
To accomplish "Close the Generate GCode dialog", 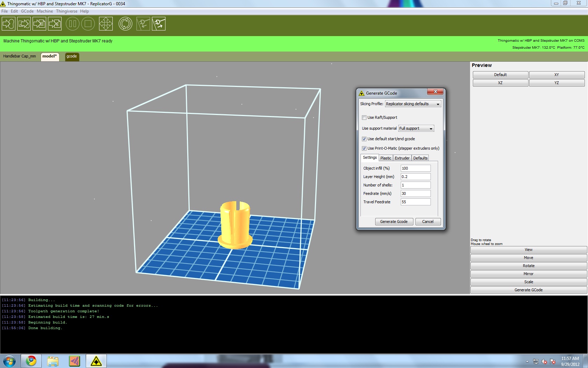I will point(435,92).
